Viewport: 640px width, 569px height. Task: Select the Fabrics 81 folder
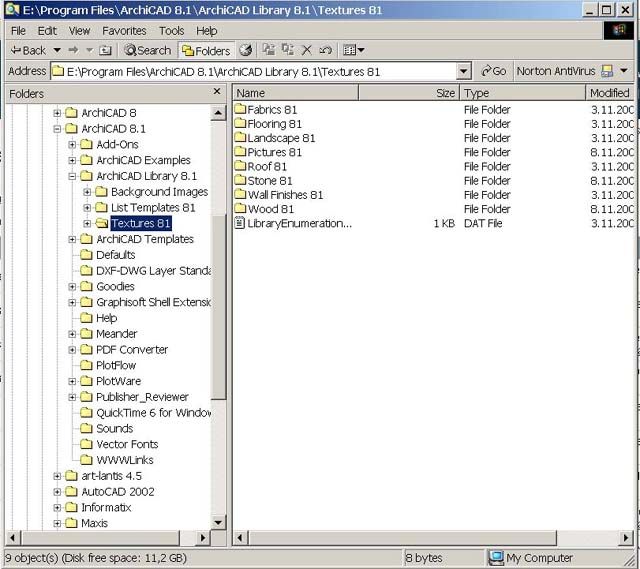point(266,110)
